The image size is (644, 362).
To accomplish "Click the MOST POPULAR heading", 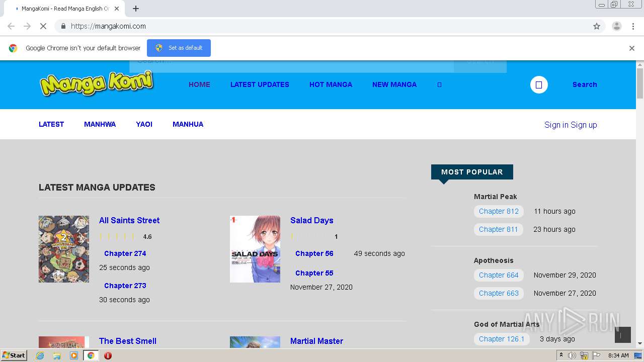I will coord(472,172).
